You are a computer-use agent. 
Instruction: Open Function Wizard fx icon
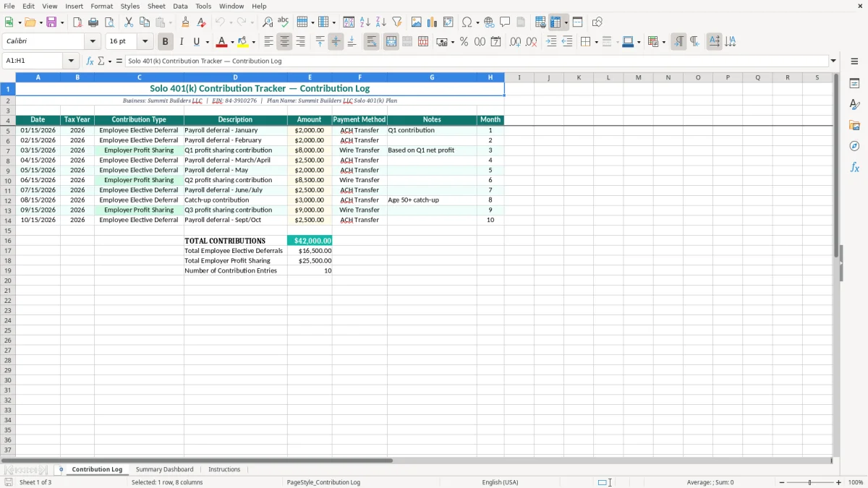(x=90, y=61)
